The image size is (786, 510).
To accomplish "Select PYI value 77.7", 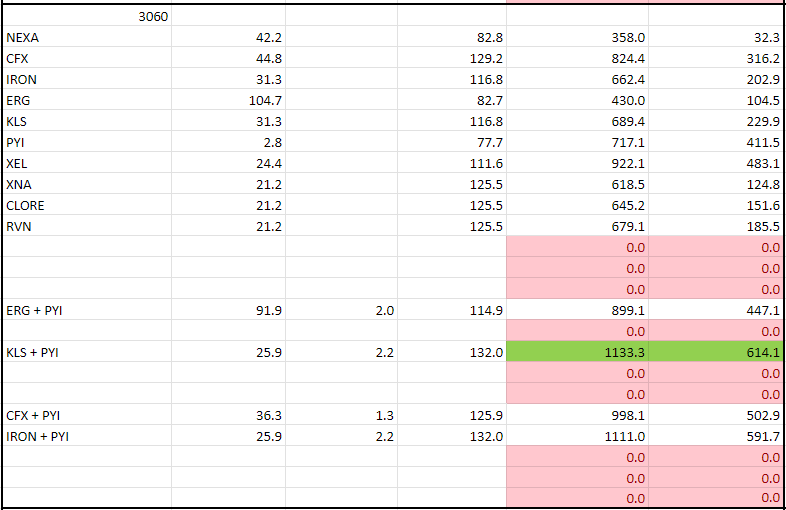I will [452, 142].
